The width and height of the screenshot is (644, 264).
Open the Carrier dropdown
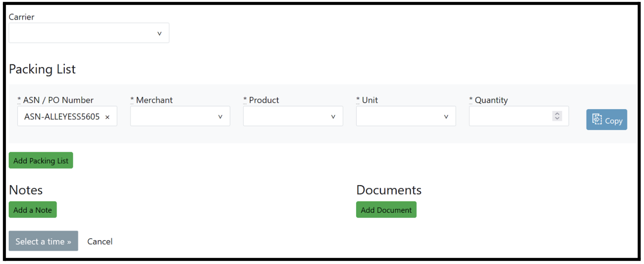coord(89,33)
